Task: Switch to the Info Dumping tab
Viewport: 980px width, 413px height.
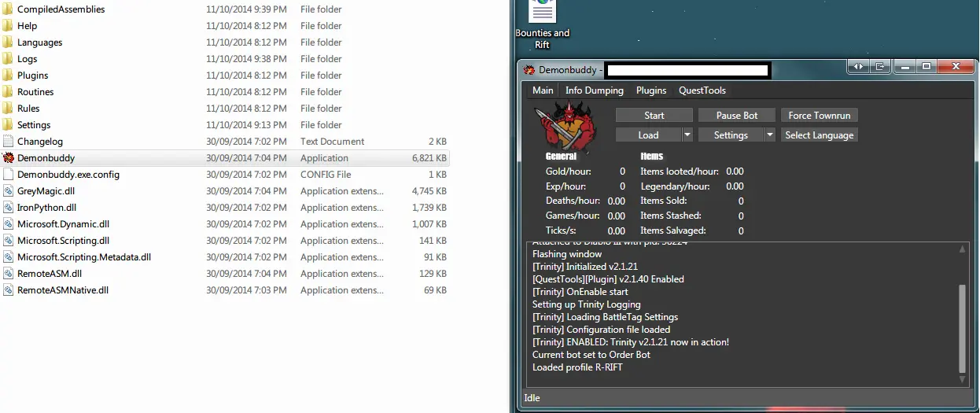Action: (x=595, y=90)
